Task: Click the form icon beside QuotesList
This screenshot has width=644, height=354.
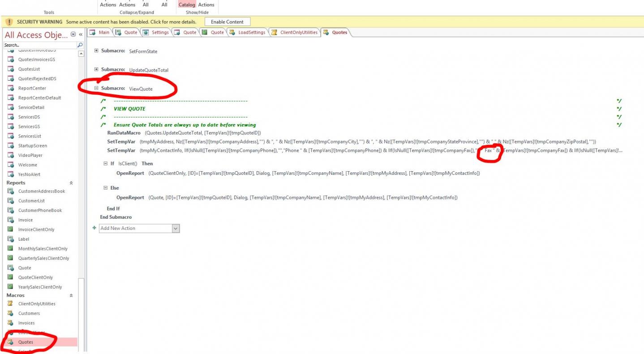Action: click(10, 69)
